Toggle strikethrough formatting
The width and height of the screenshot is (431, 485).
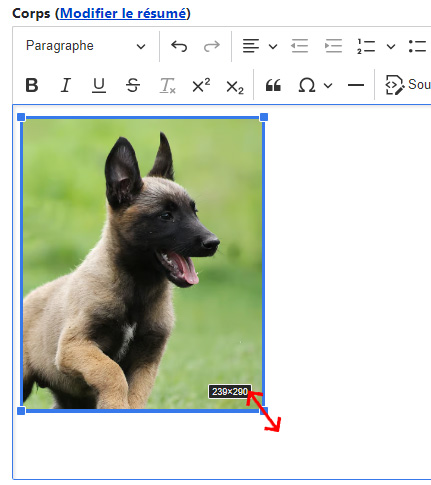tap(133, 85)
